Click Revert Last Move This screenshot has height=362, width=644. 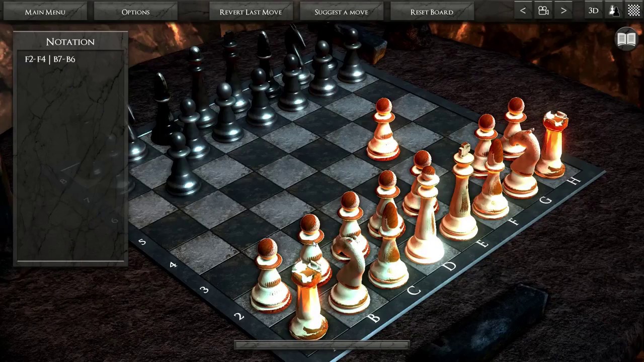point(251,12)
